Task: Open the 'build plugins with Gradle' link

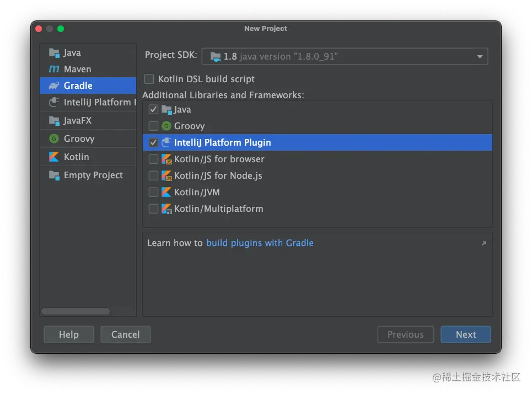Action: [260, 243]
